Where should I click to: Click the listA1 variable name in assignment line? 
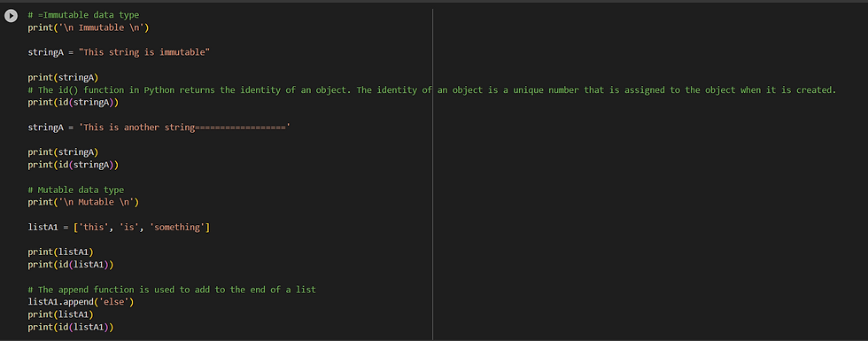click(43, 227)
